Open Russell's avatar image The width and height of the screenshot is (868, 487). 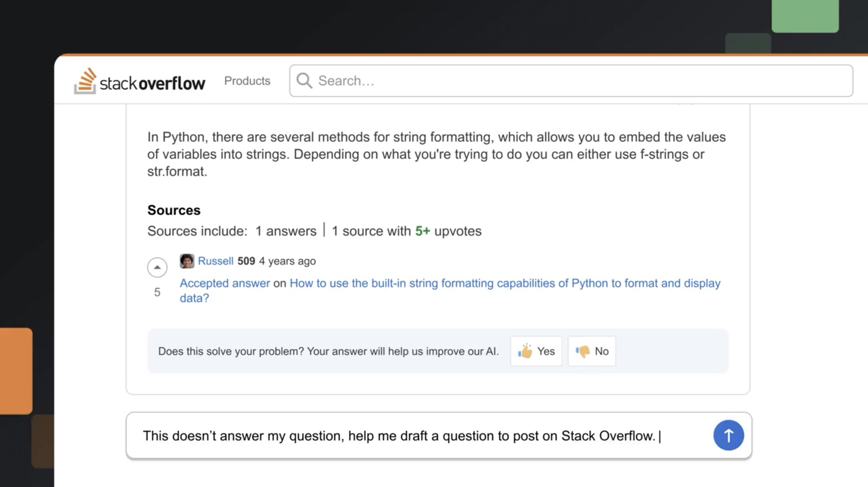point(187,261)
